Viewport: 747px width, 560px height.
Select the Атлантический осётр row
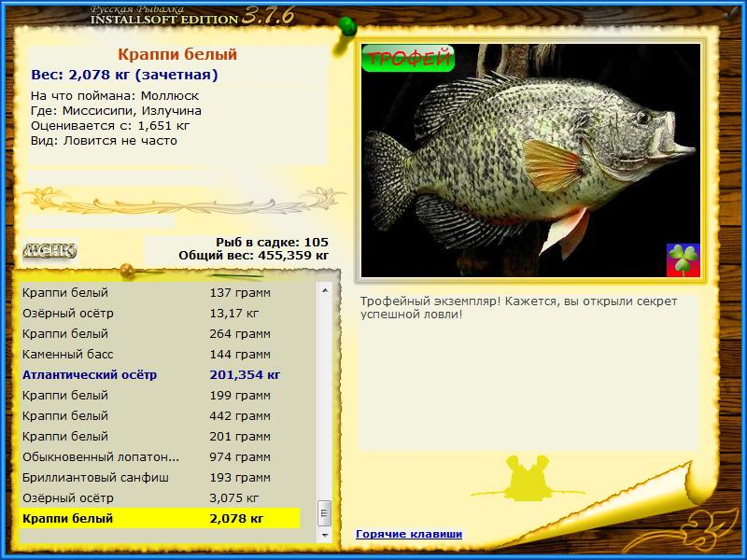coord(161,374)
